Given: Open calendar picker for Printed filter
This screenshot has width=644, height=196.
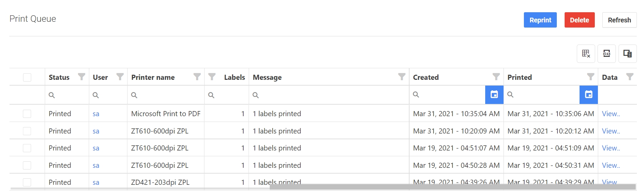Looking at the screenshot, I should [x=589, y=95].
